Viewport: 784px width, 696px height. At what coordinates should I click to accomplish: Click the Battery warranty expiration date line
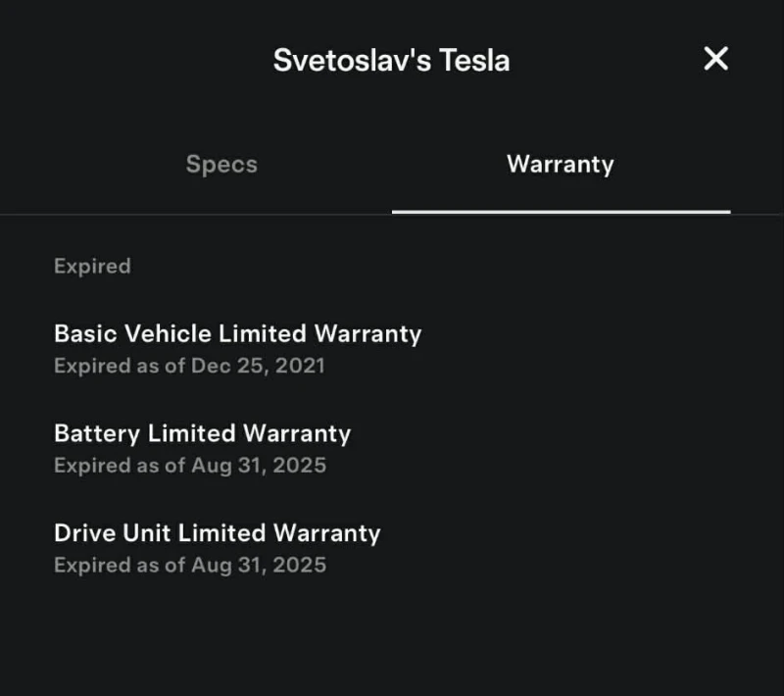point(192,466)
